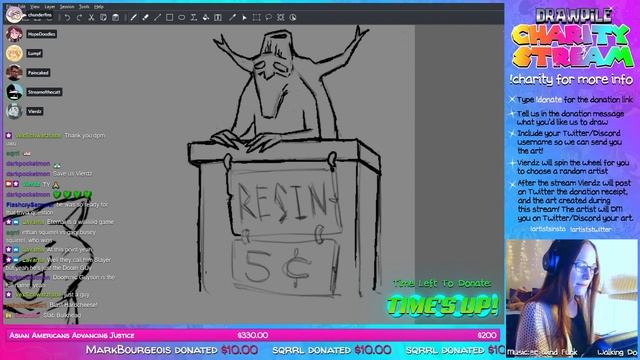Select the Laser pointer tool
640x360 pixels.
coord(244,18)
